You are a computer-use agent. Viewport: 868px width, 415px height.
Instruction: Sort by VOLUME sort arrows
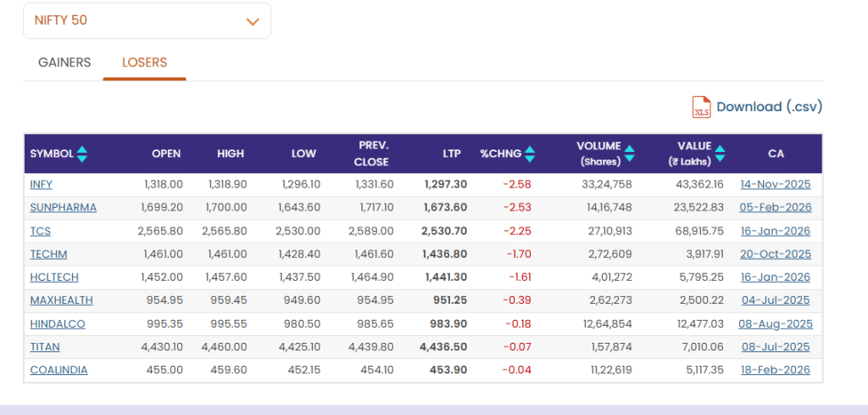[x=629, y=154]
